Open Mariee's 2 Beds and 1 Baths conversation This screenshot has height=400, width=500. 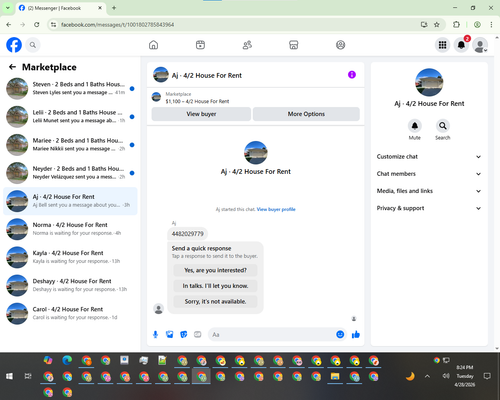pyautogui.click(x=70, y=145)
